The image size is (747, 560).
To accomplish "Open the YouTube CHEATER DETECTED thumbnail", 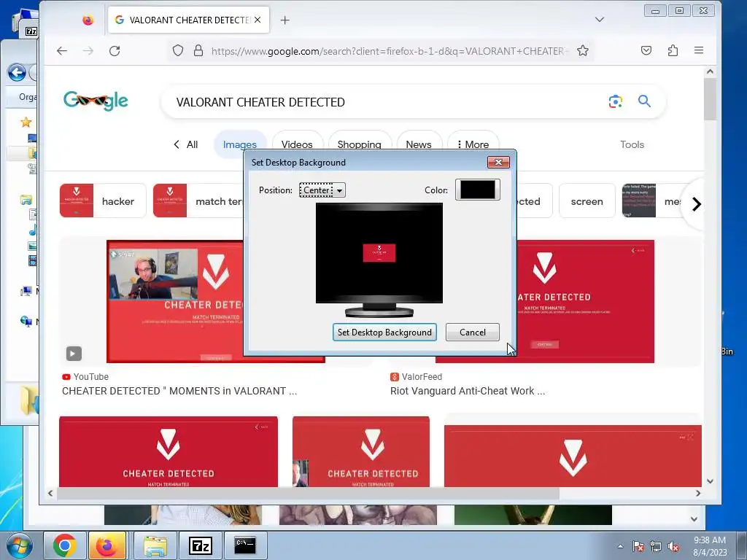I will [175, 301].
